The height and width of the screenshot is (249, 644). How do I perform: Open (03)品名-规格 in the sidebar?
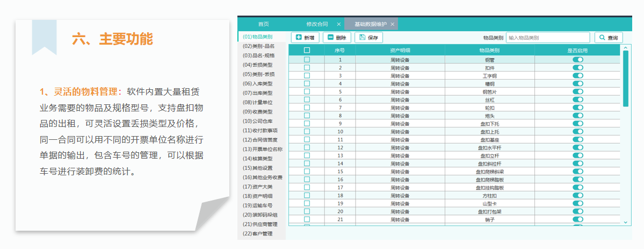point(259,55)
